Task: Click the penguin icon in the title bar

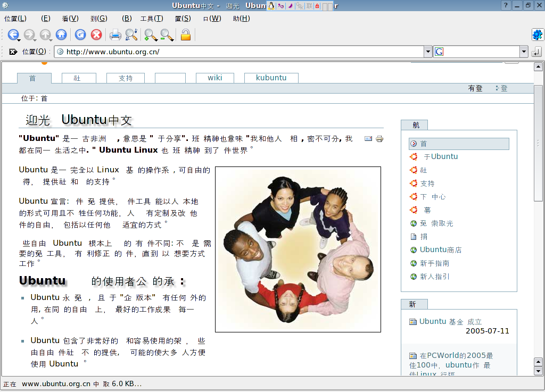Action: pyautogui.click(x=271, y=5)
